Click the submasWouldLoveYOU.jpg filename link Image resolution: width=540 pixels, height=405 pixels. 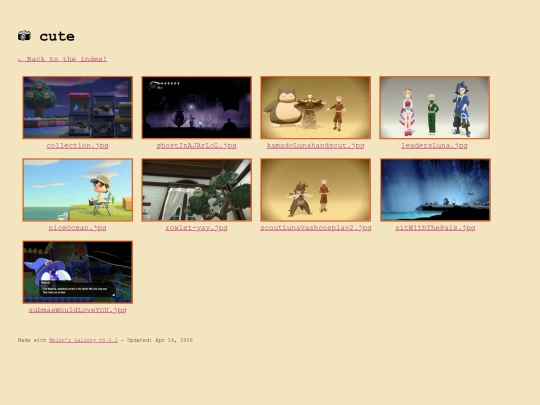coord(77,310)
